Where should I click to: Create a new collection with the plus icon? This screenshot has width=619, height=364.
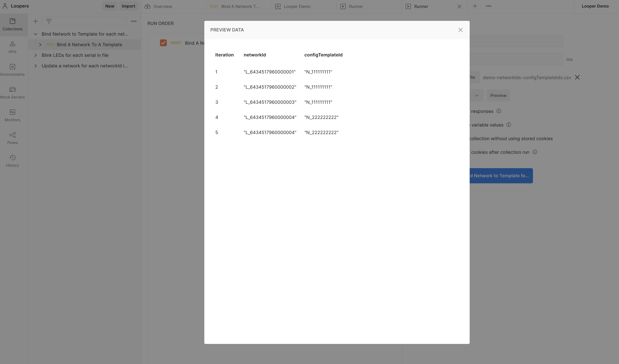[35, 21]
